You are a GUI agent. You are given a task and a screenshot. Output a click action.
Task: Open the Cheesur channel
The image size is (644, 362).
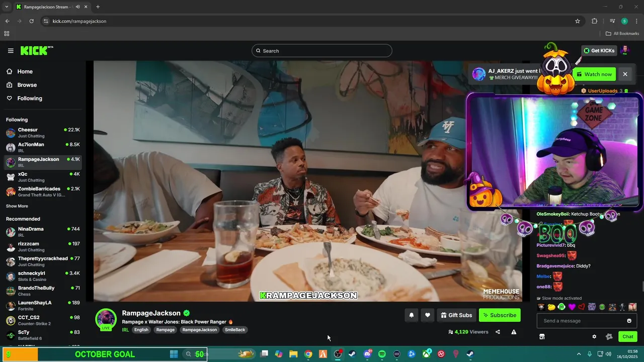coord(43,133)
